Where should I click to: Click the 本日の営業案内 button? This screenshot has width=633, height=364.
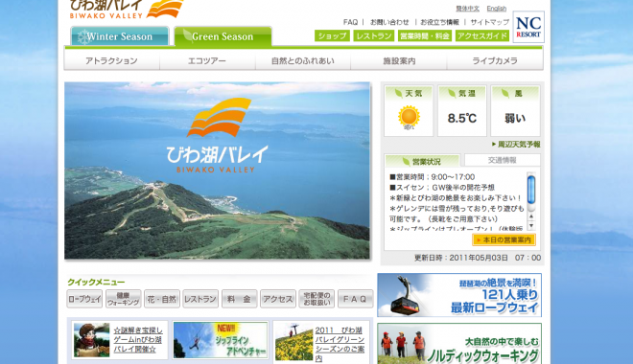coord(504,239)
